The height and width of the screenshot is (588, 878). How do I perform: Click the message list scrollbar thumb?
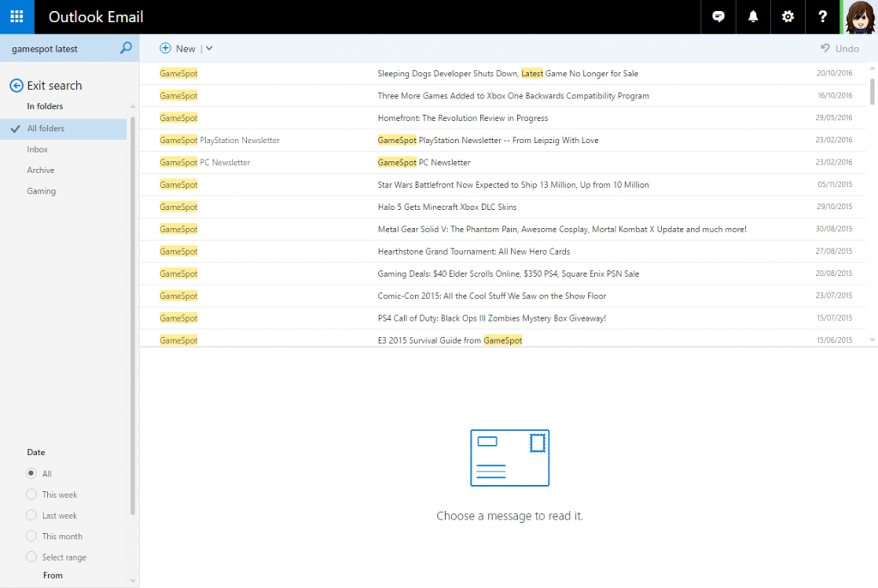click(x=872, y=91)
